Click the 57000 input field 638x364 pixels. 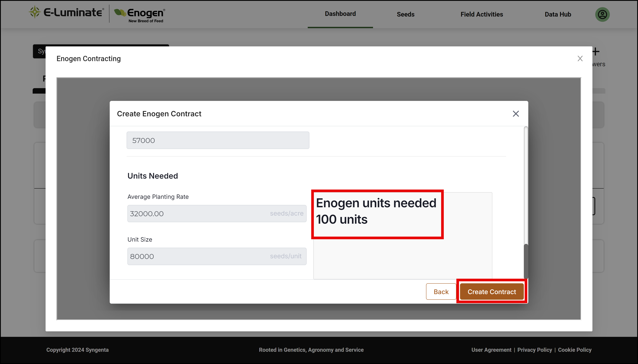pos(218,140)
